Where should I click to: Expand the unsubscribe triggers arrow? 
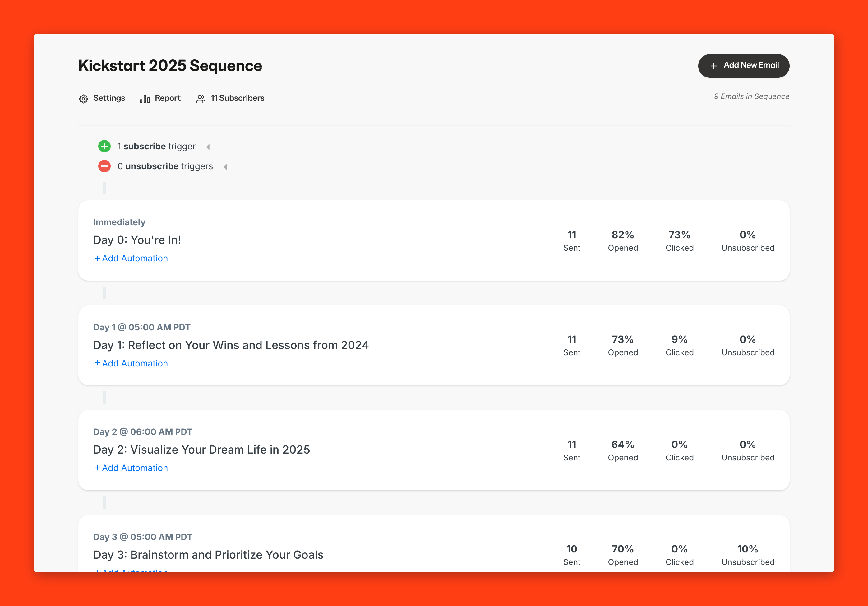click(x=225, y=167)
